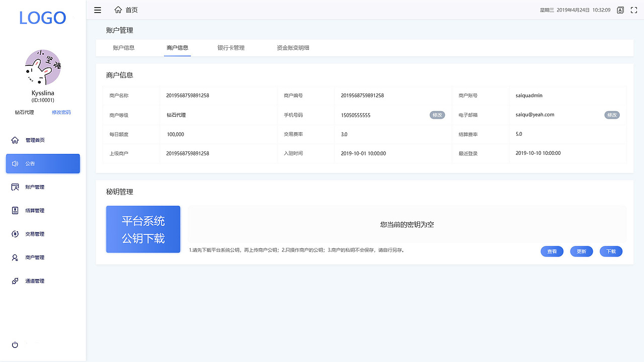
Task: Open 管理首页 via the home icon
Action: coord(15,140)
